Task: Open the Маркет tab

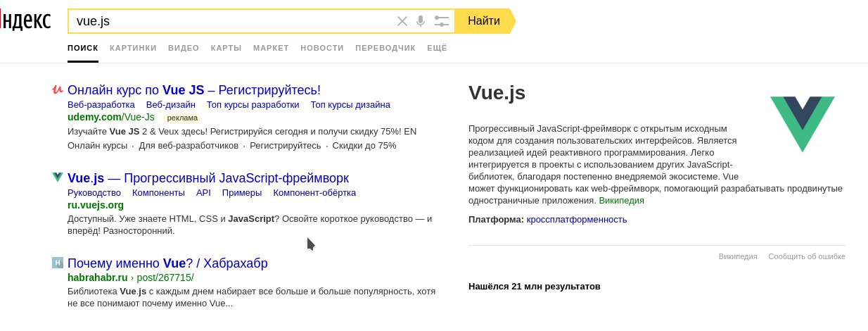Action: point(271,48)
